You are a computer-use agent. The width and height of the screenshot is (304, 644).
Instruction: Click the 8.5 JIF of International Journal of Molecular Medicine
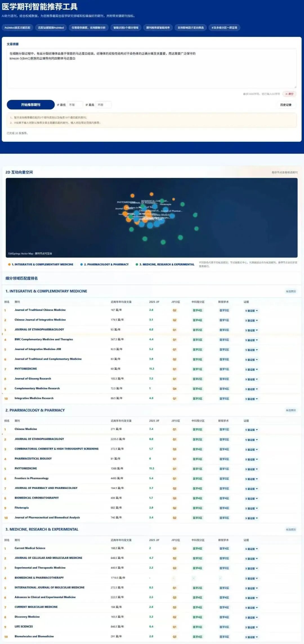point(151,587)
